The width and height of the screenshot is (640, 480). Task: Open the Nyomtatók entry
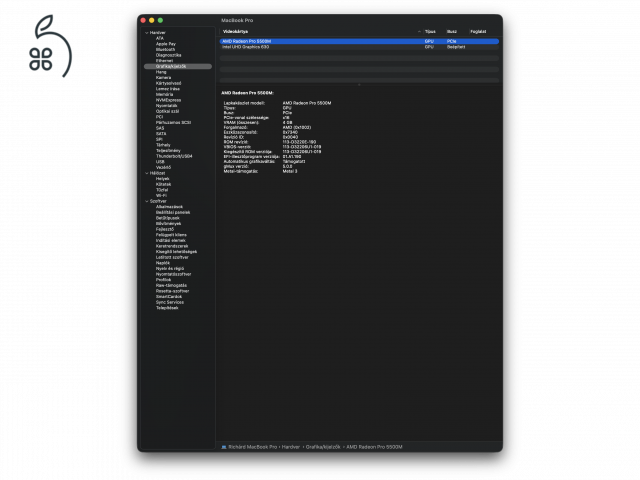[167, 106]
